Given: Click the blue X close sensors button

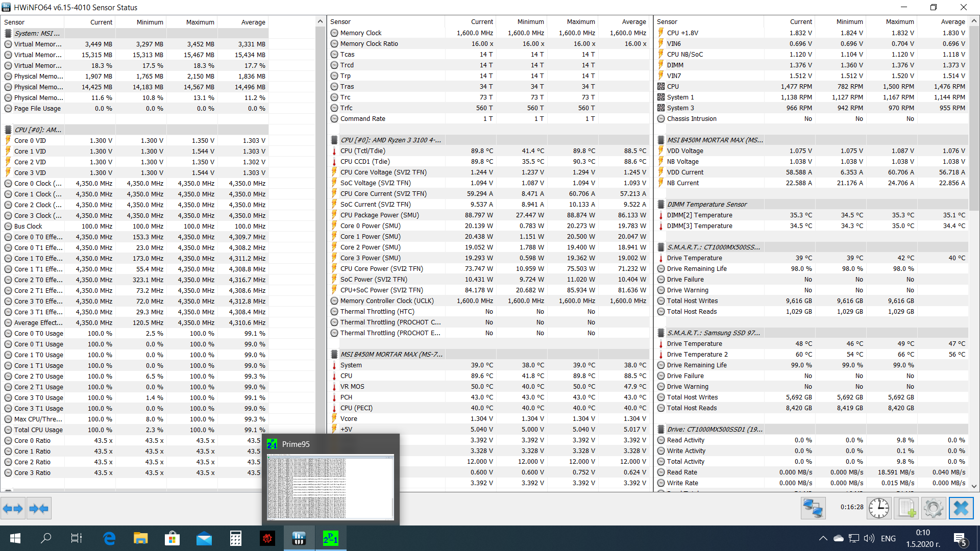Looking at the screenshot, I should [x=961, y=508].
